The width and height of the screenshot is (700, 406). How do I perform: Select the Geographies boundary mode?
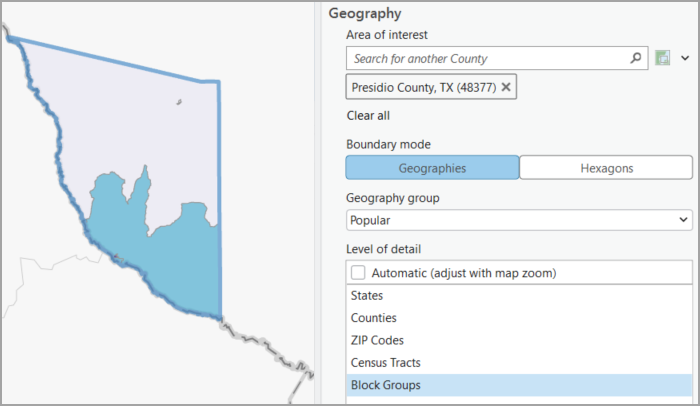[432, 168]
